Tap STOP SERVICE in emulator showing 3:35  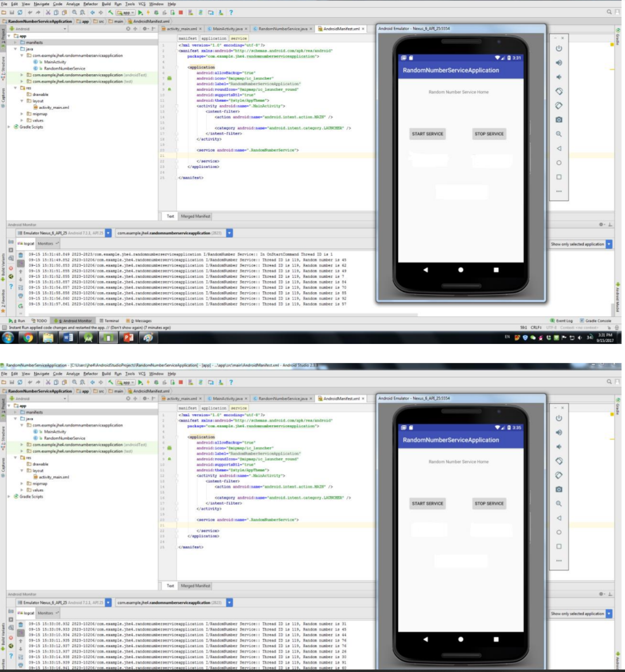coord(489,503)
